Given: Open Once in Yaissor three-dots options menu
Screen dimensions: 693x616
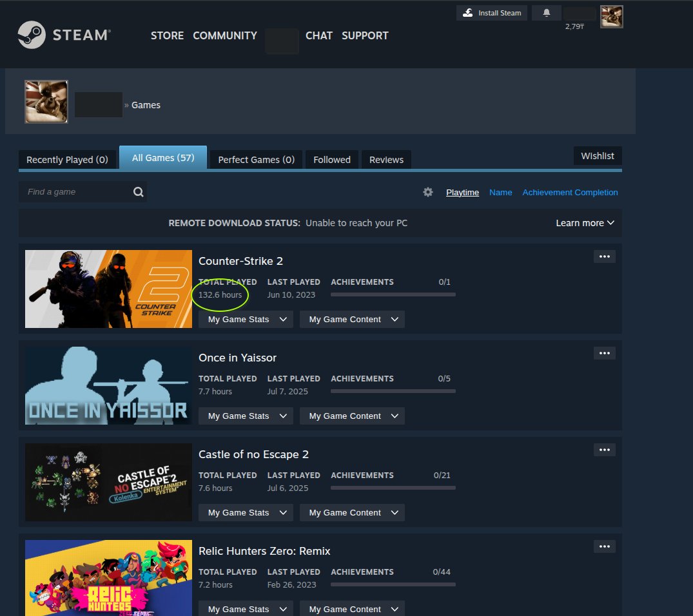Looking at the screenshot, I should 604,353.
